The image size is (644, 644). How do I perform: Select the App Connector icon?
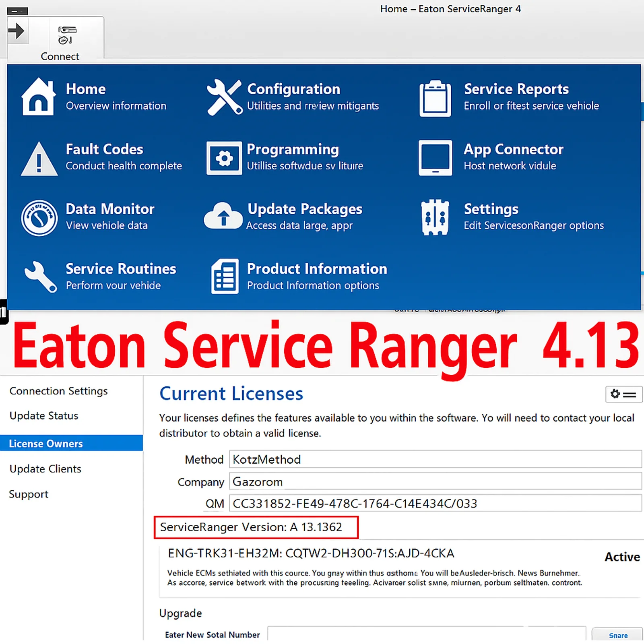pyautogui.click(x=436, y=158)
